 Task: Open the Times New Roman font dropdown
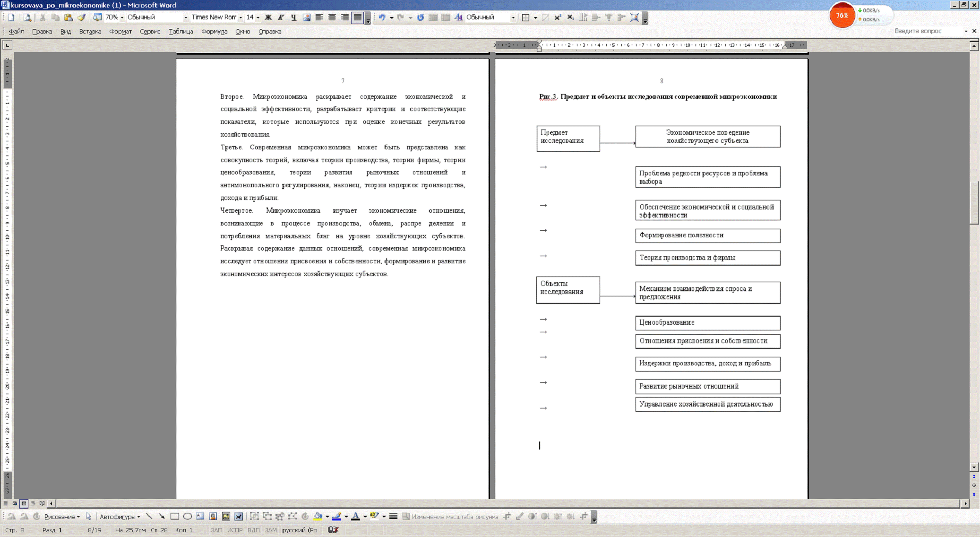pyautogui.click(x=241, y=17)
